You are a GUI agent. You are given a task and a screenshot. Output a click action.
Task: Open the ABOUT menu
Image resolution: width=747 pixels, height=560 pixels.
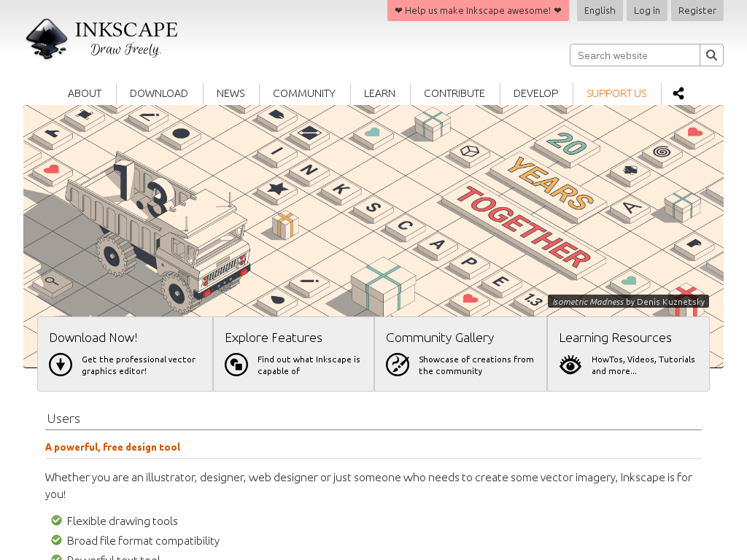(85, 93)
